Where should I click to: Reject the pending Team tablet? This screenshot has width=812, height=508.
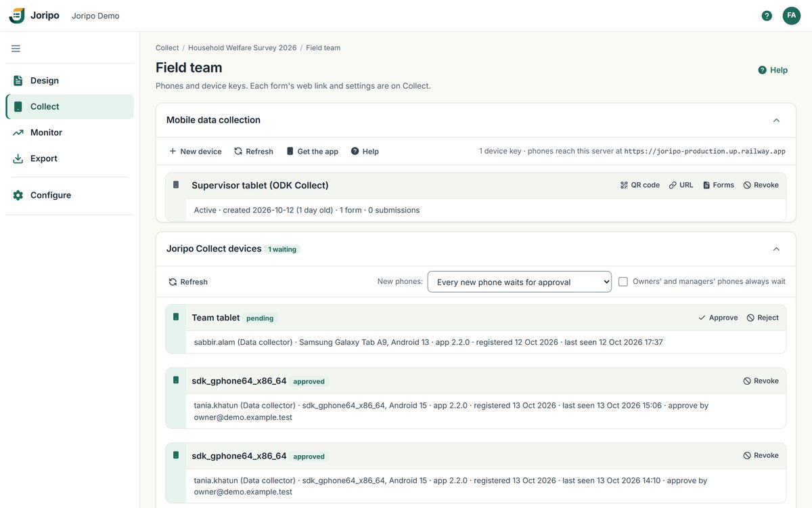763,318
